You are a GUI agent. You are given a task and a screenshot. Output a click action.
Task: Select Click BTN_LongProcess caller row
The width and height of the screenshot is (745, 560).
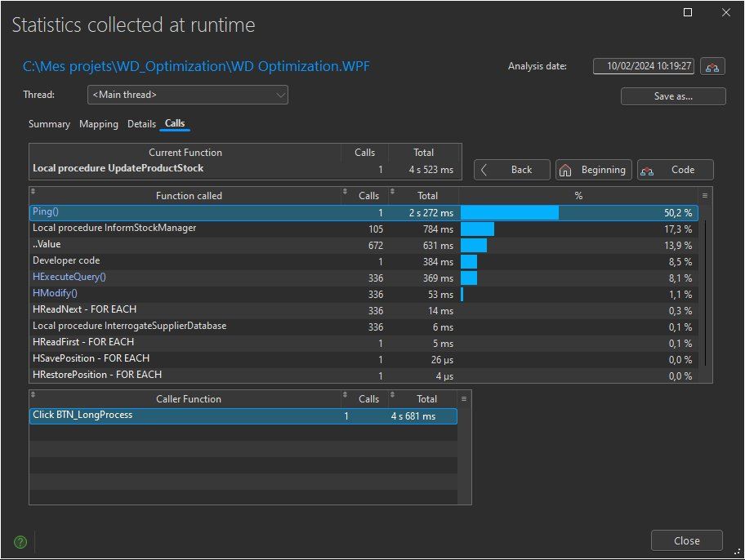pyautogui.click(x=243, y=416)
